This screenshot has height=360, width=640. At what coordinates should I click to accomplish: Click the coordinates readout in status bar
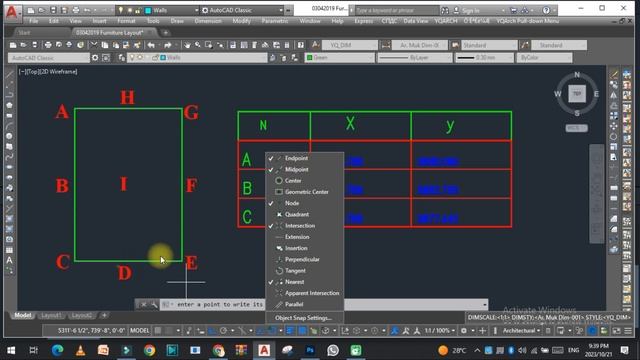coord(91,331)
